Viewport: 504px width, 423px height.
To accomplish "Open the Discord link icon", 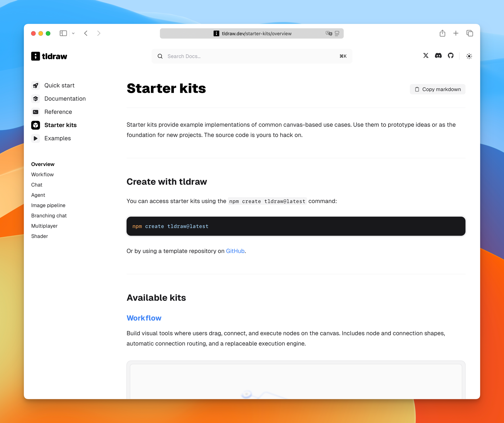I will (438, 56).
